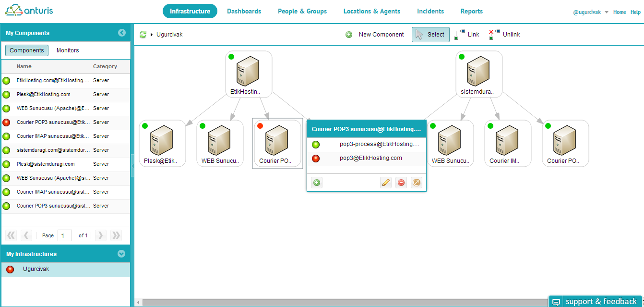Select the Plesk@sistemduragi.com row
The image size is (644, 307).
click(66, 164)
